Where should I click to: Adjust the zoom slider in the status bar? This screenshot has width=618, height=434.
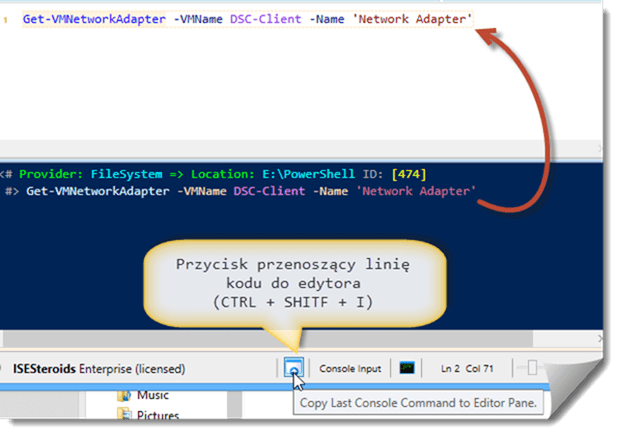coord(533,368)
